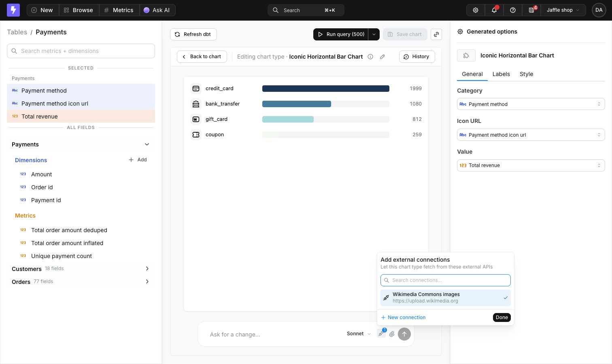Click the gift_card row icon
The height and width of the screenshot is (364, 612).
(x=196, y=119)
